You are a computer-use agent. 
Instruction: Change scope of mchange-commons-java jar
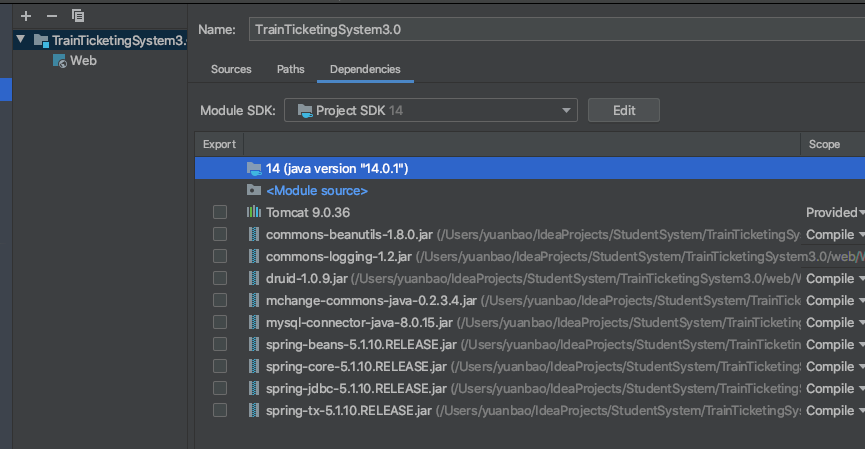(x=835, y=301)
